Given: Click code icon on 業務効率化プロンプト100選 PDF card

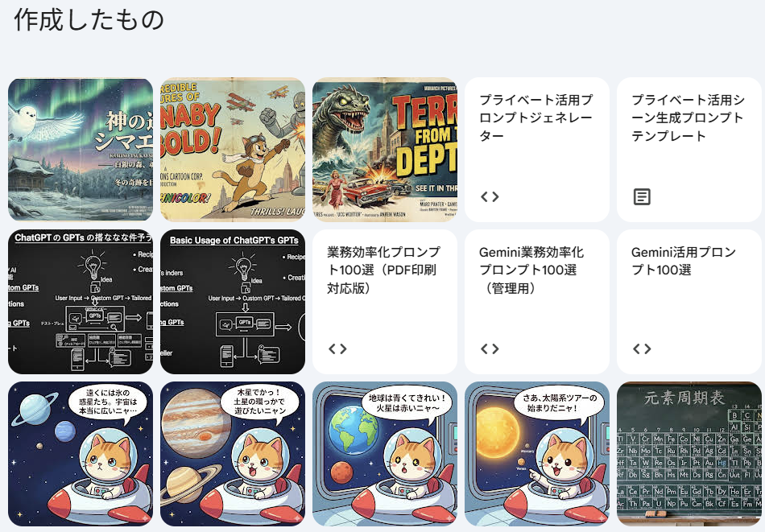Looking at the screenshot, I should (337, 348).
